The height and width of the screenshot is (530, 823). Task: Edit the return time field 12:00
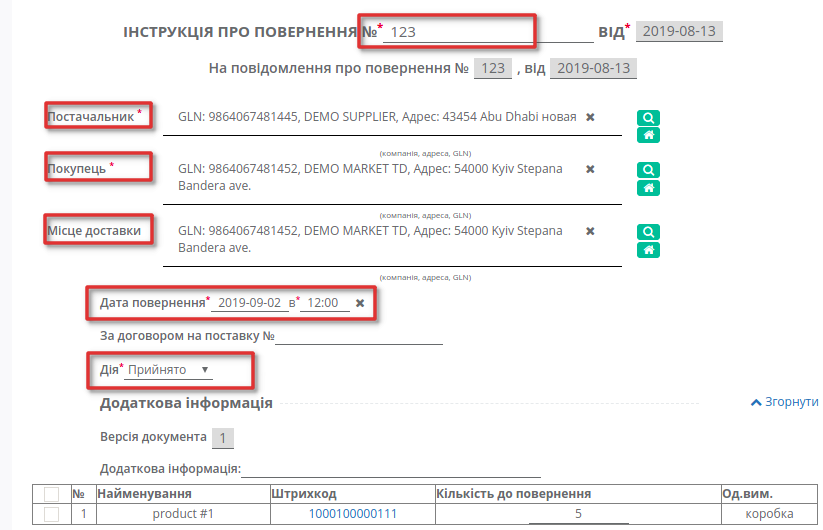click(x=324, y=303)
